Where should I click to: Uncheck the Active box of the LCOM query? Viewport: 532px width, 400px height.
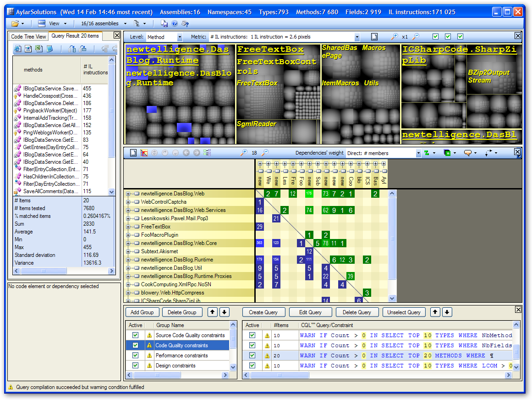[x=252, y=366]
